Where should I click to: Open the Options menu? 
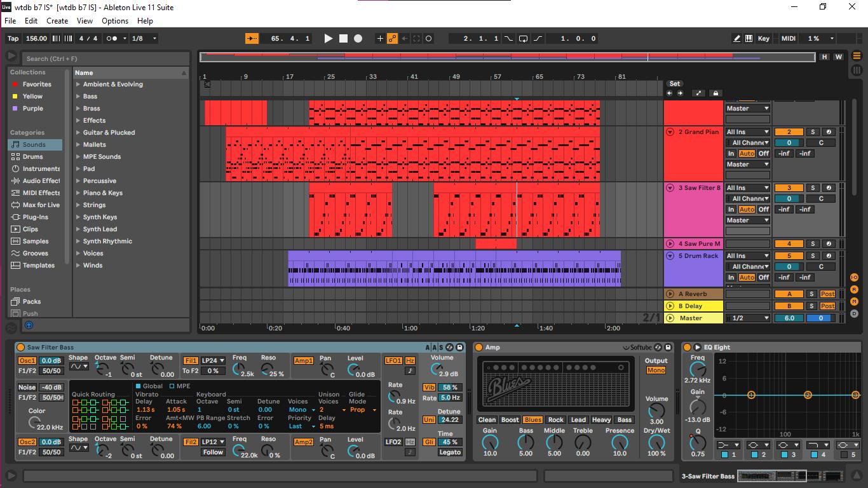point(115,21)
